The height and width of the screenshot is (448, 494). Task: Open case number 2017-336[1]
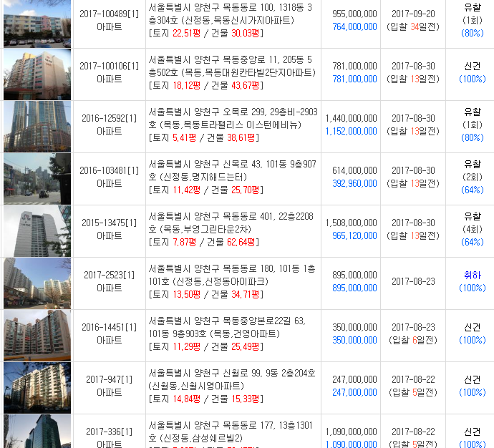[109, 432]
